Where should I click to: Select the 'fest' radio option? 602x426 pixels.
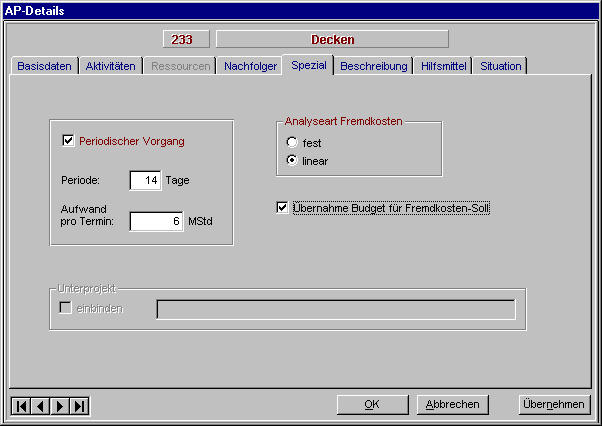coord(292,143)
